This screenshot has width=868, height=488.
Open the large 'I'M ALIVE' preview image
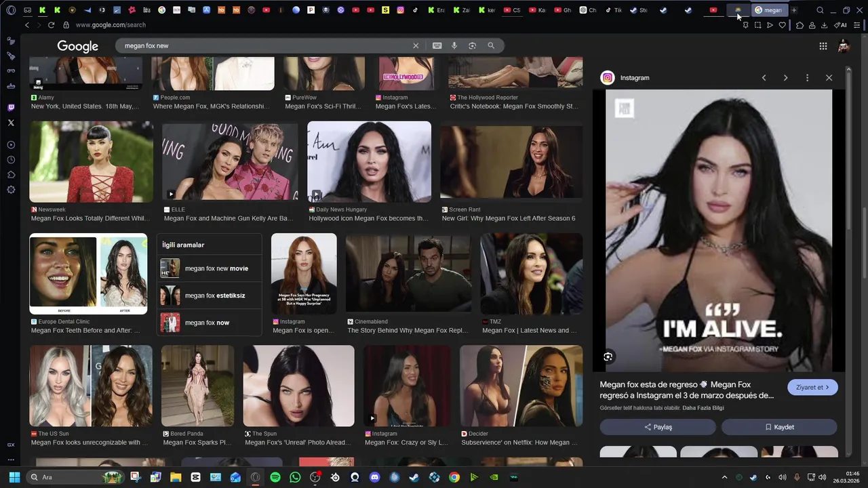coord(719,230)
